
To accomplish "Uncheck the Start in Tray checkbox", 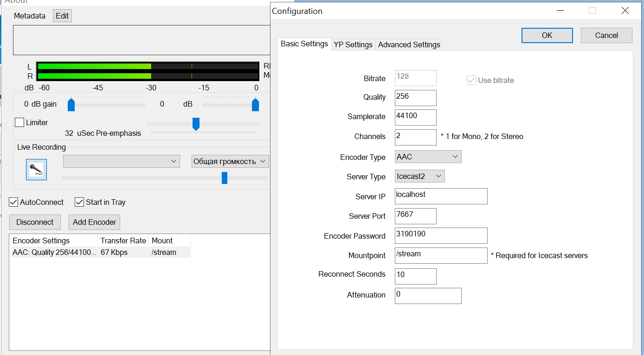I will [x=79, y=202].
